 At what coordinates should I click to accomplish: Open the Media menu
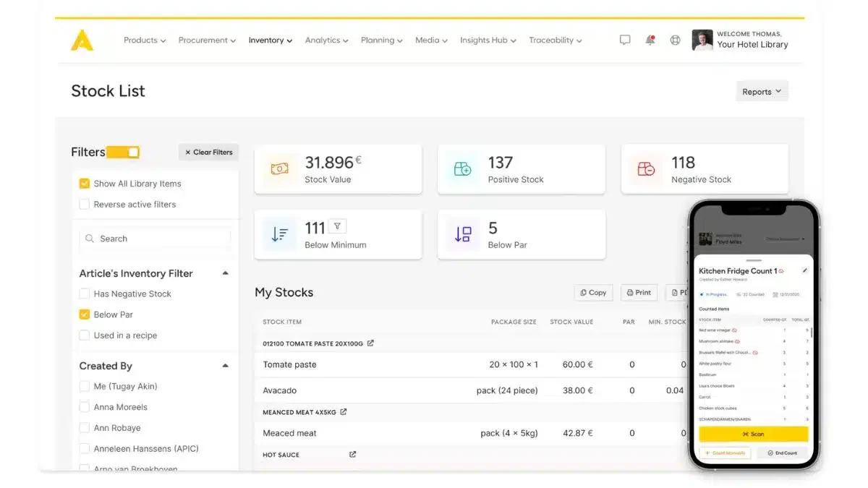pyautogui.click(x=431, y=40)
